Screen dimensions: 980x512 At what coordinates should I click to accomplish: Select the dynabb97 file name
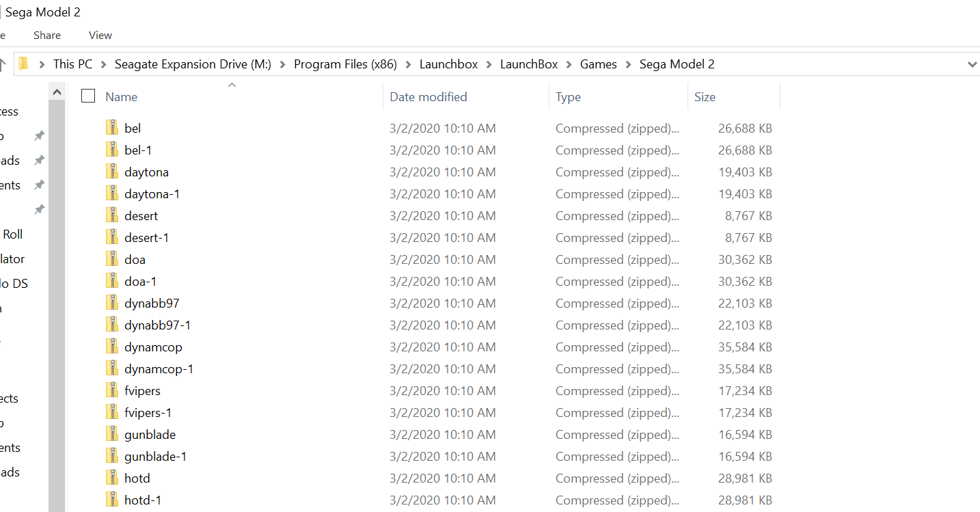click(152, 304)
